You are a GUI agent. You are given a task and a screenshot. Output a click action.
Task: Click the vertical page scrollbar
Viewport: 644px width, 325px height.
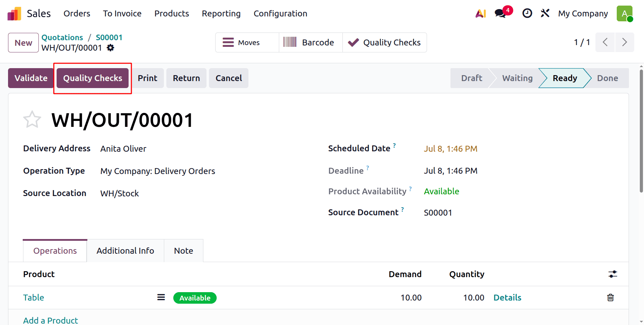[641, 131]
